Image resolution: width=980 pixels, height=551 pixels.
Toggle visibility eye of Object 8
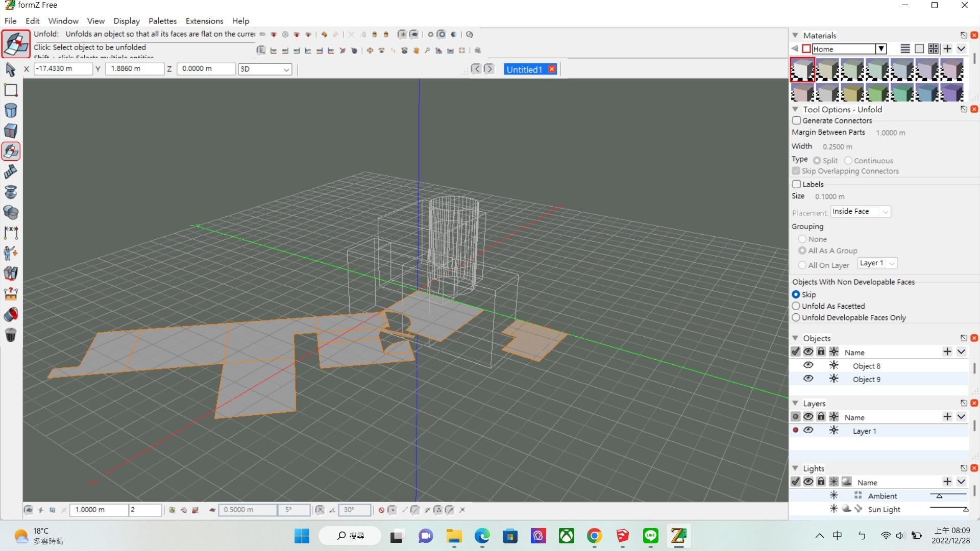tap(808, 365)
